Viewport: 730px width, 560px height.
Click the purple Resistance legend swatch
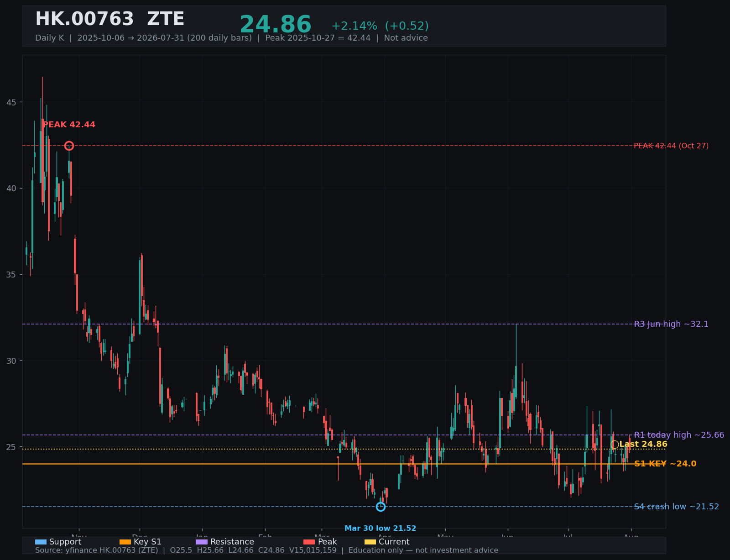202,542
